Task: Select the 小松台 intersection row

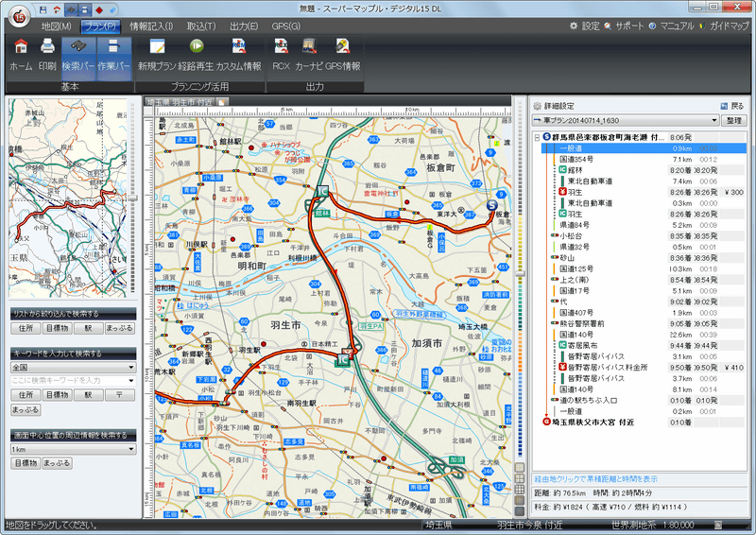Action: pyautogui.click(x=644, y=236)
